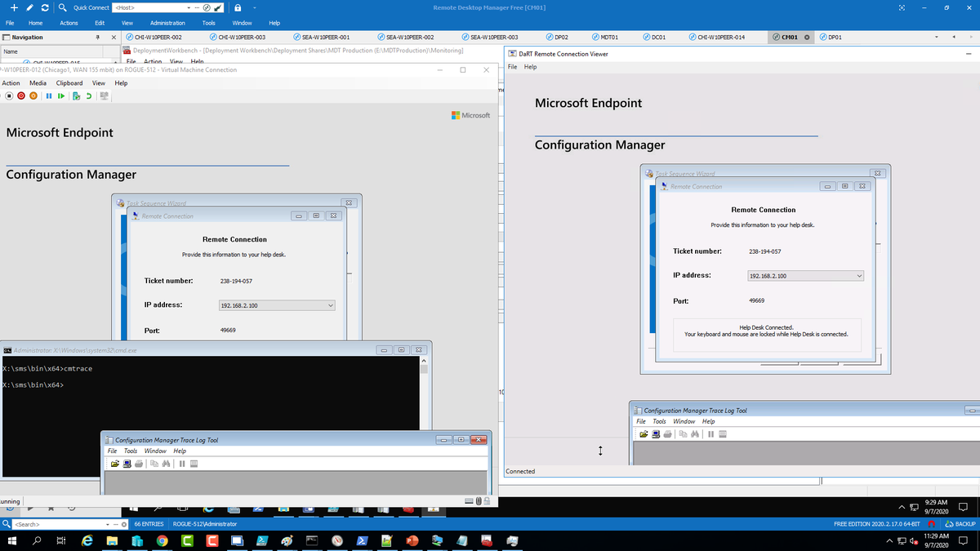Close the CM01 tab with its x icon
This screenshot has width=980, height=551.
tap(807, 38)
